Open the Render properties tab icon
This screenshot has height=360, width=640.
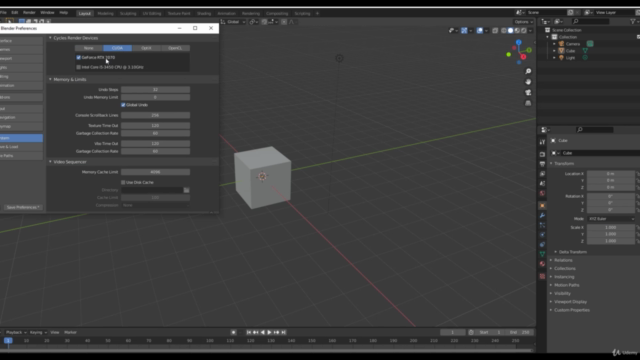point(542,154)
